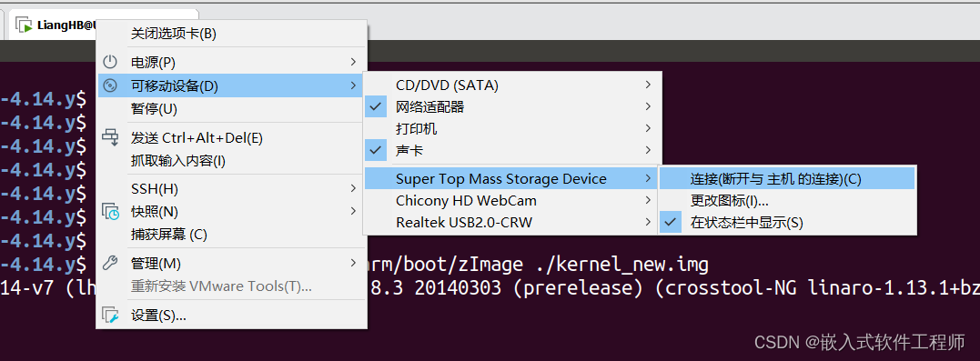Click the disc icon beside 可移动设备(D)
980x361 pixels.
[x=110, y=85]
